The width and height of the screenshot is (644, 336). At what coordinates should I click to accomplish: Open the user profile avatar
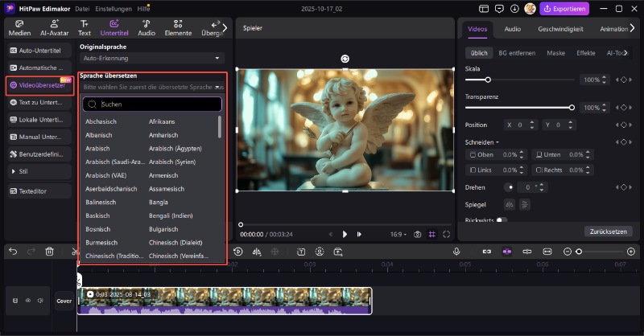tap(530, 9)
